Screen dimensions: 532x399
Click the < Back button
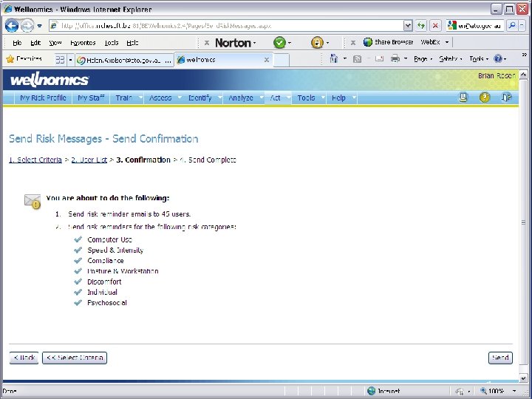coord(24,358)
